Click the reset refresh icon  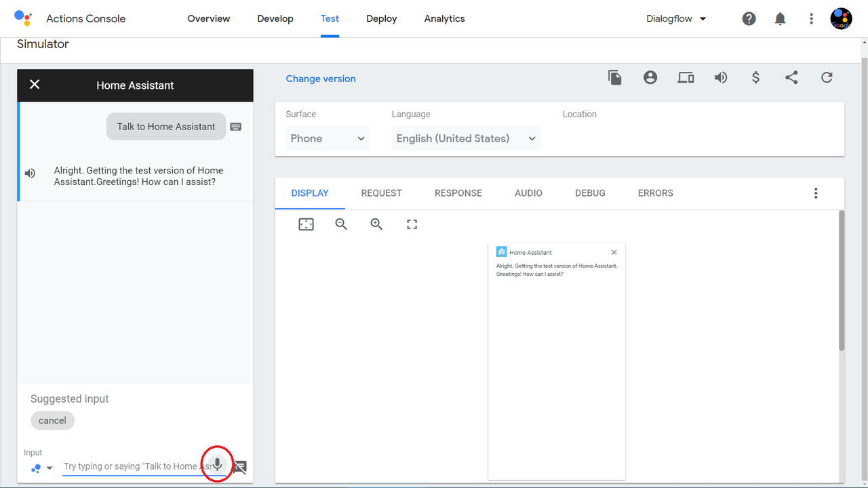[827, 78]
